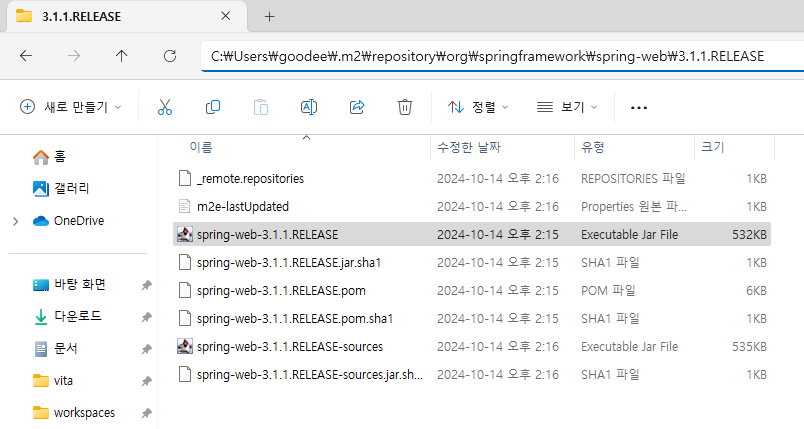This screenshot has width=804, height=429.
Task: Go forward with the right arrow
Action: click(74, 56)
